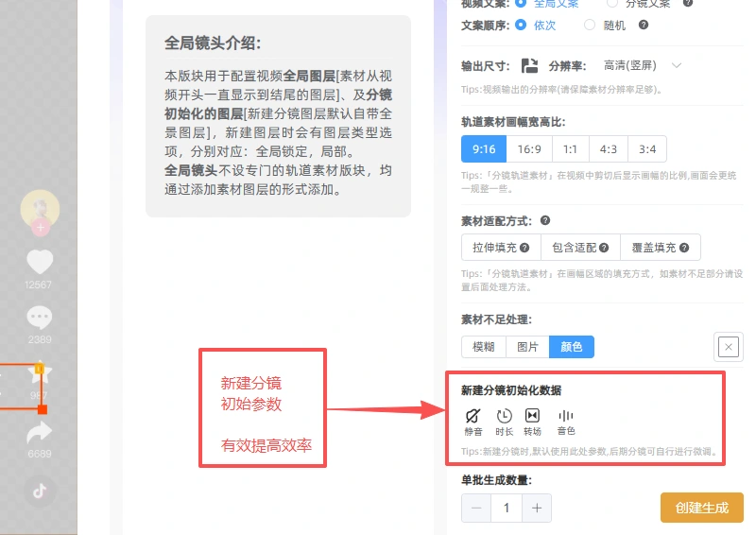Increase batch count with plus stepper

point(537,508)
